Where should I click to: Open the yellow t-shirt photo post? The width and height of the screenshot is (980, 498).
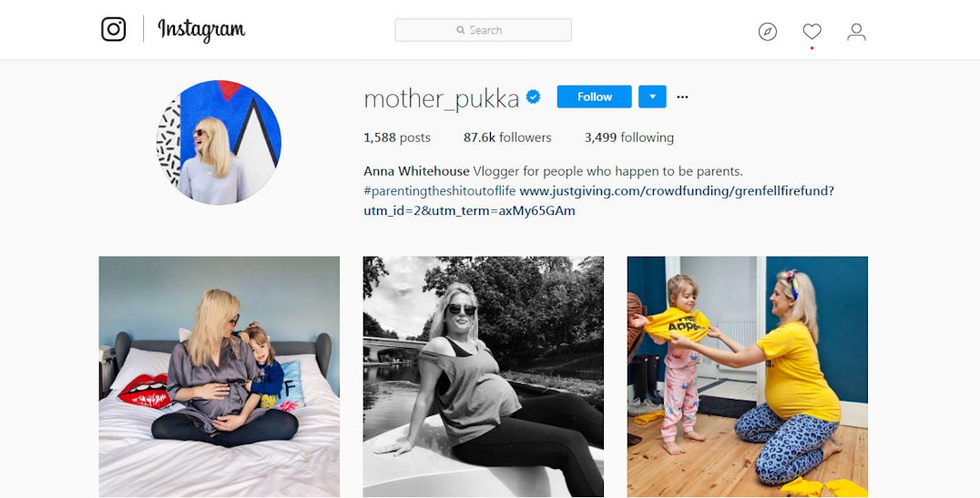tap(748, 377)
